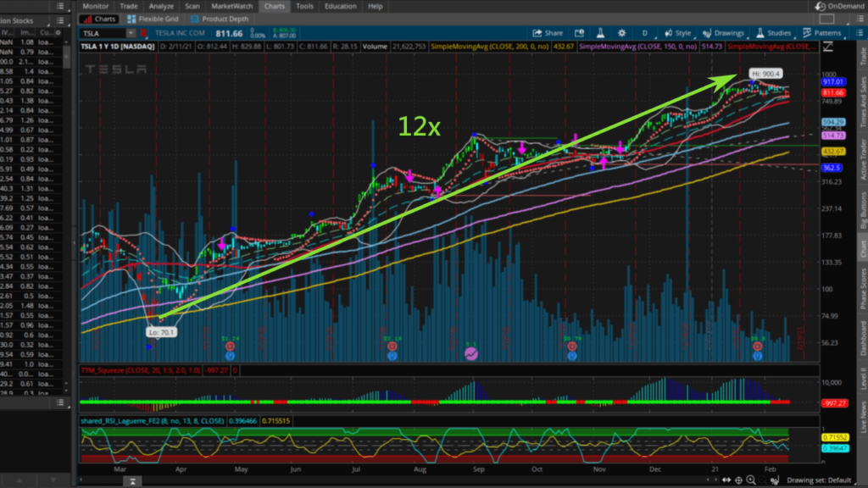Viewport: 868px width, 488px height.
Task: Open the Tools tab
Action: click(x=304, y=6)
